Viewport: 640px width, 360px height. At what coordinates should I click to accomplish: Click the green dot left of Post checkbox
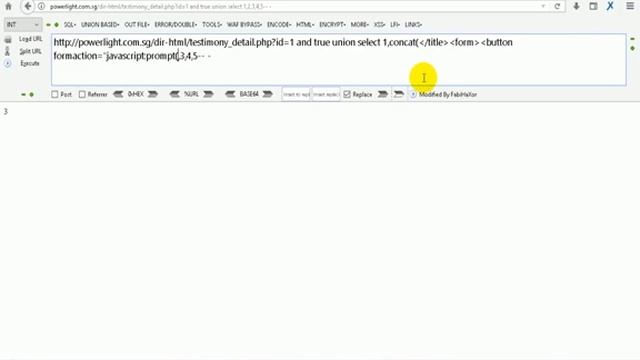[31, 95]
